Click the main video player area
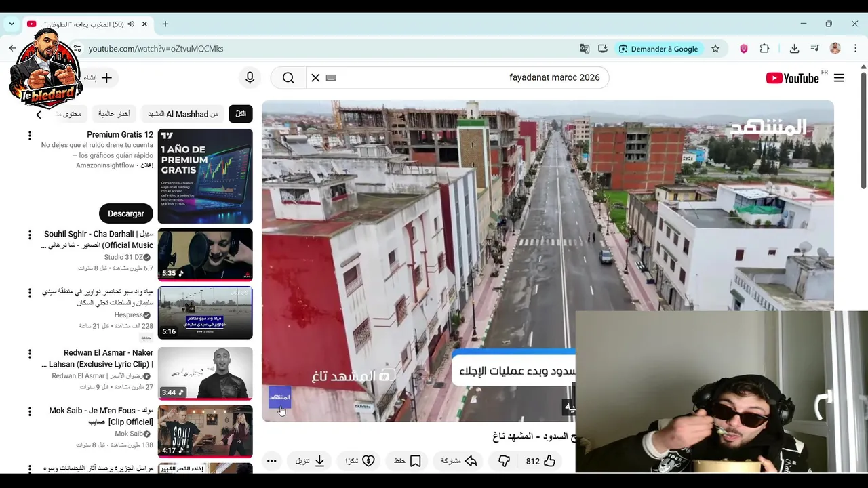 548,262
